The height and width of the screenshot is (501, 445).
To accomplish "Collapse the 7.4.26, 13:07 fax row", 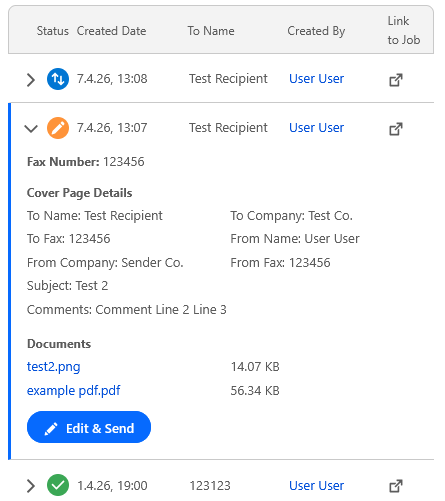I will click(31, 128).
